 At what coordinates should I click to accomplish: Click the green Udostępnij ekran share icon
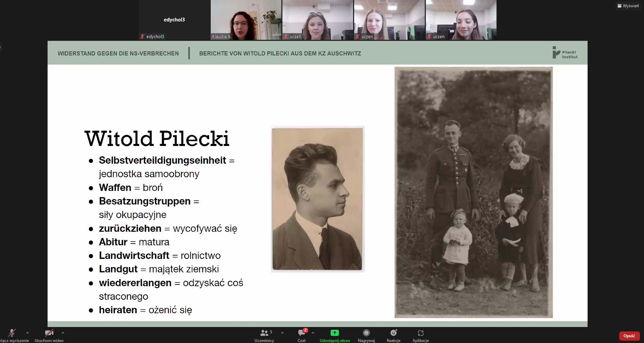[x=334, y=333]
